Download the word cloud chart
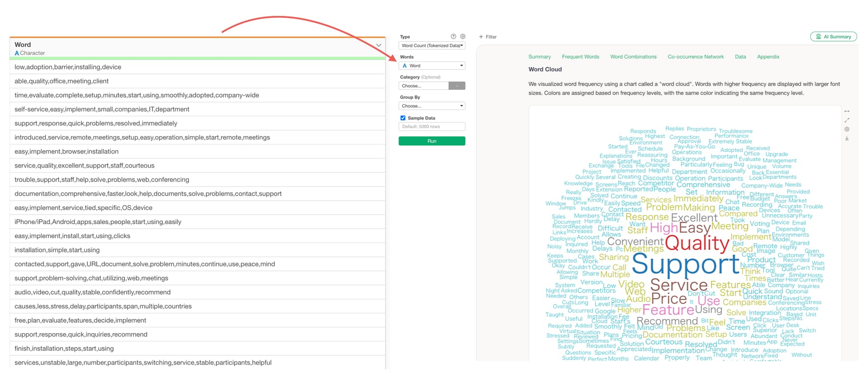The width and height of the screenshot is (868, 371). point(847,139)
